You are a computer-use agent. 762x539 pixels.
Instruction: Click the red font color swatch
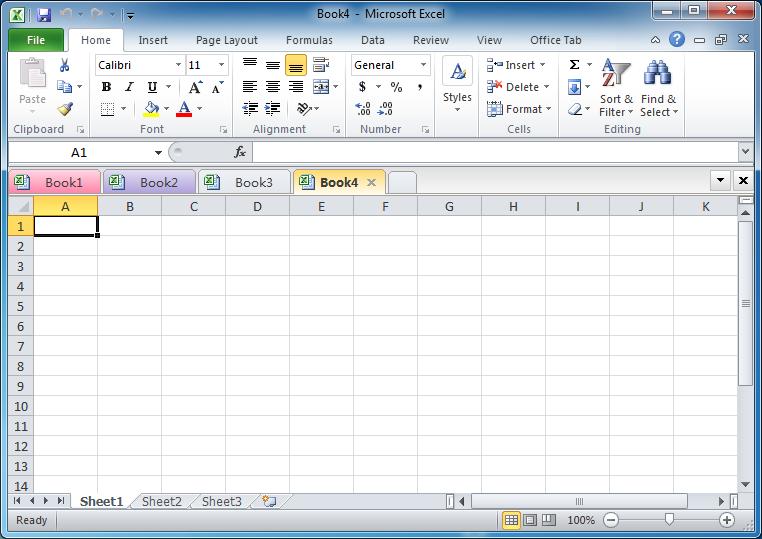pos(184,109)
